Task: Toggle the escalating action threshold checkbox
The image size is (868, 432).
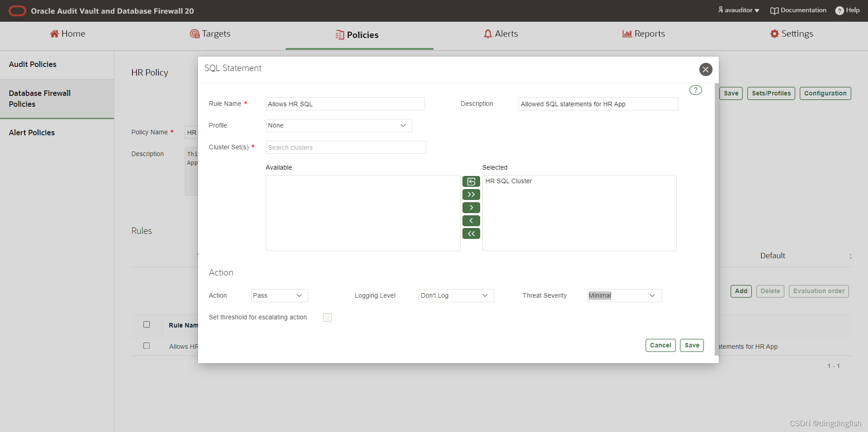Action: pos(328,318)
